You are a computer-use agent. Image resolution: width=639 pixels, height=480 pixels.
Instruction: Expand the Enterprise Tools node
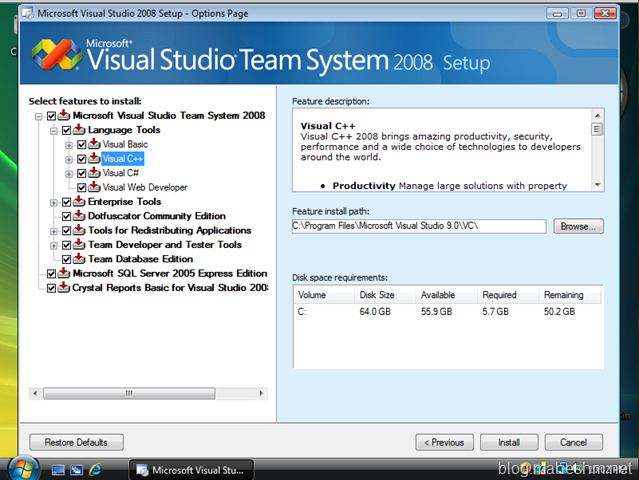(x=53, y=203)
